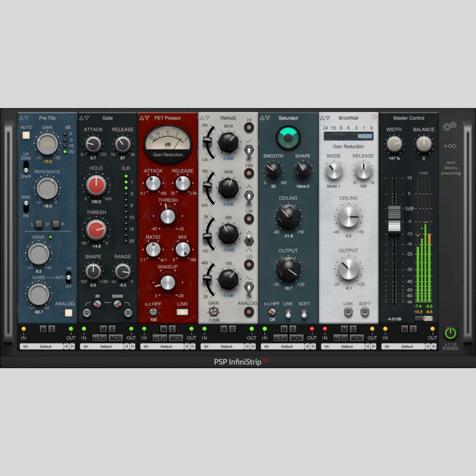Toggle the RetroQ ANALOG button
The height and width of the screenshot is (476, 476).
[x=249, y=312]
